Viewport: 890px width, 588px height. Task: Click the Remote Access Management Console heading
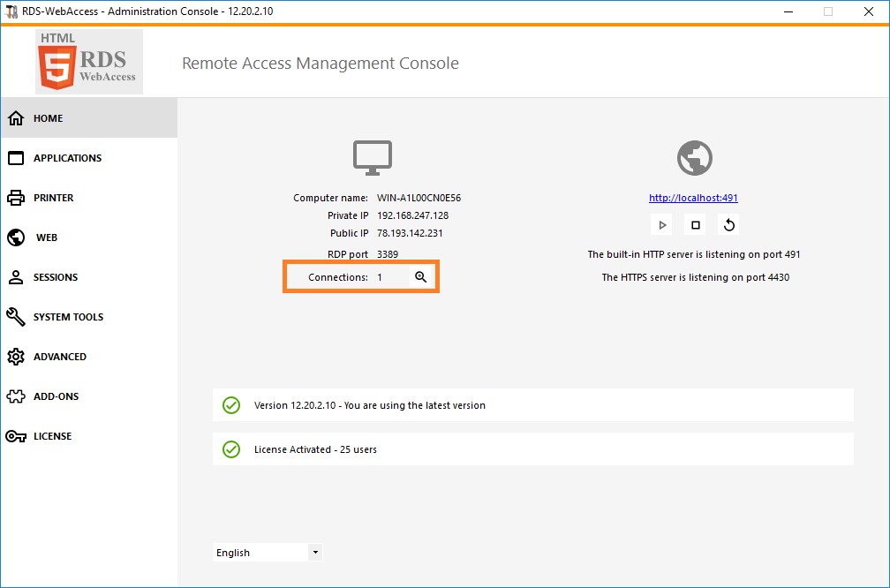point(321,63)
